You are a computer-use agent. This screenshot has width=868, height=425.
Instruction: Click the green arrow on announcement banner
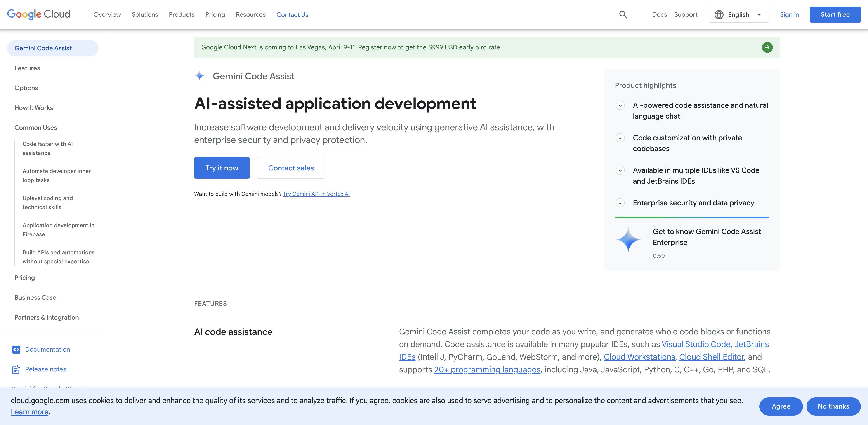[x=767, y=47]
